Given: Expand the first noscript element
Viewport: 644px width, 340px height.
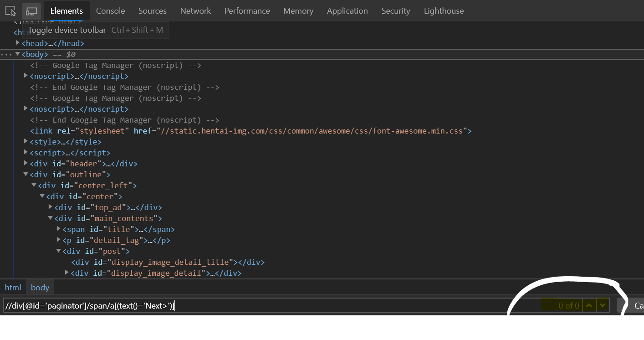Looking at the screenshot, I should coord(26,75).
